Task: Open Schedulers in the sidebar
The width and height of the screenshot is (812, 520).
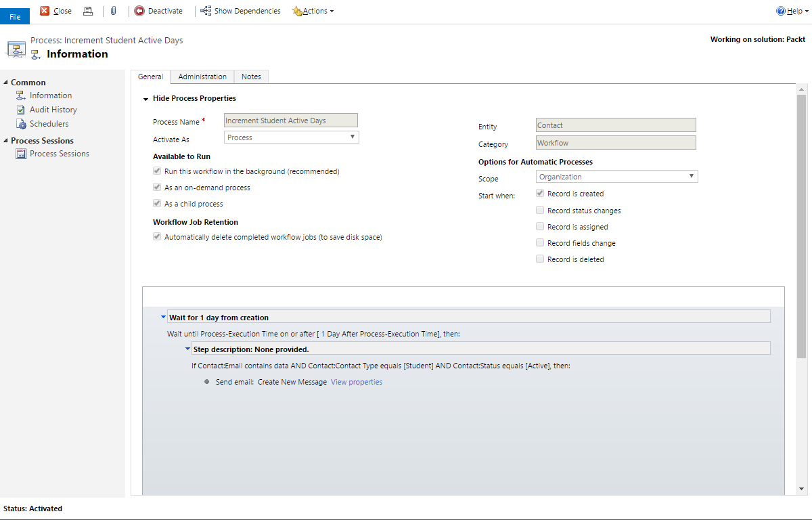Action: pyautogui.click(x=49, y=124)
